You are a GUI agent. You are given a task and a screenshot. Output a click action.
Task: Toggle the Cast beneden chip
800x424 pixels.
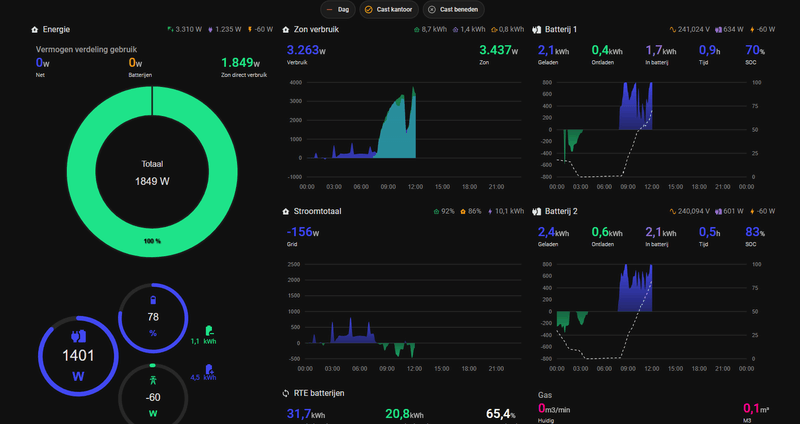(454, 10)
